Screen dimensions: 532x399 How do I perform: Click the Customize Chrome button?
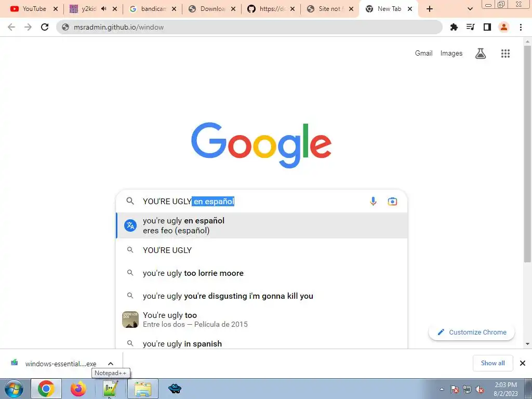coord(472,332)
